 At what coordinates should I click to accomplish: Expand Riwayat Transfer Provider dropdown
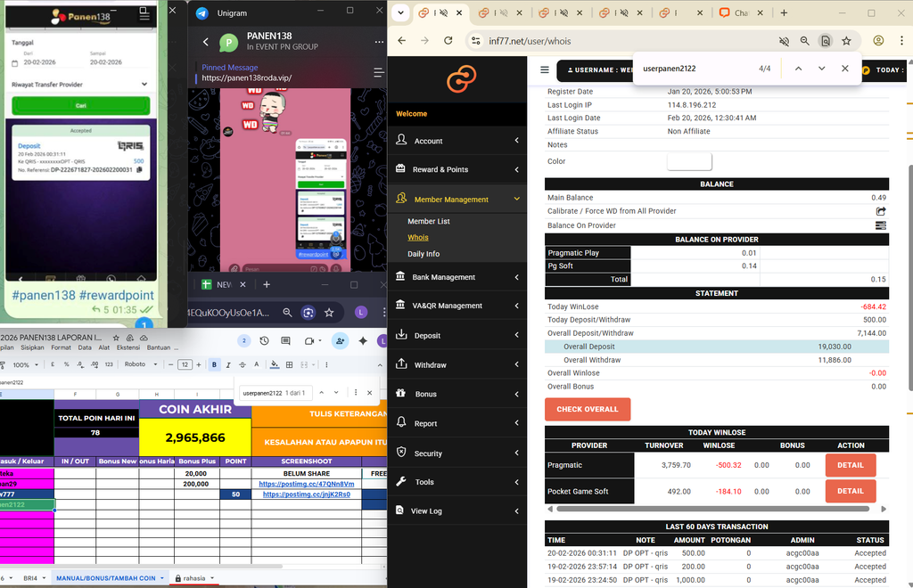(81, 85)
